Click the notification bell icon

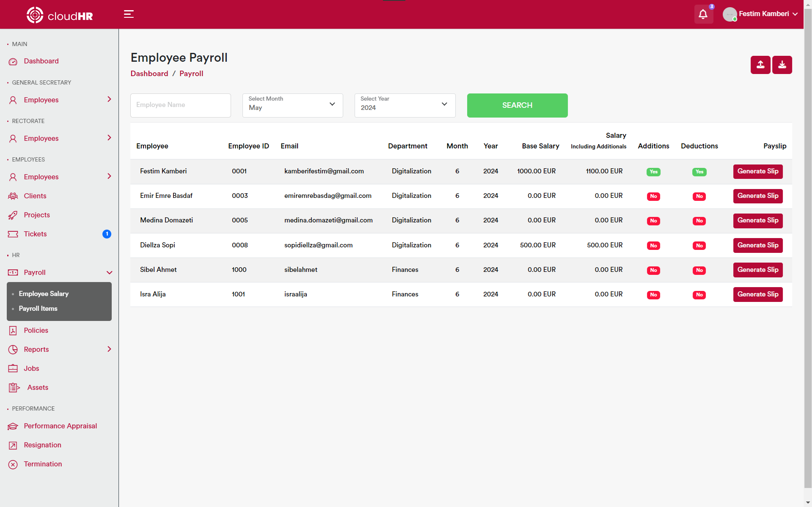point(703,14)
